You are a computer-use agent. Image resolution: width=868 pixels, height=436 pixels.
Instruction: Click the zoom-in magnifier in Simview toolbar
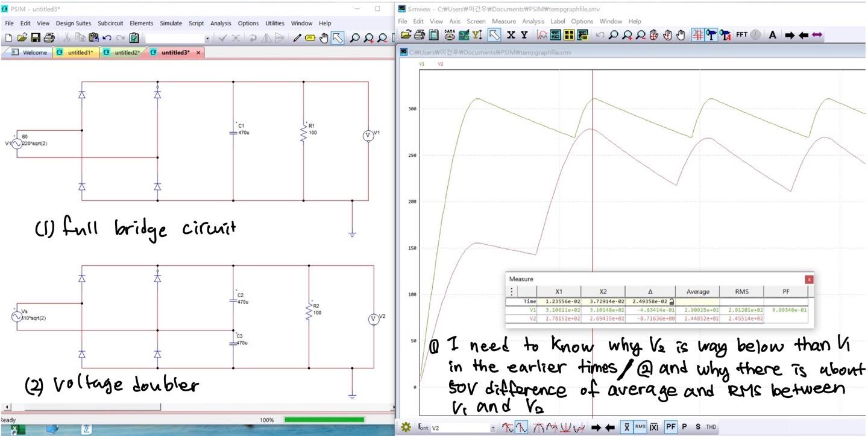point(627,35)
